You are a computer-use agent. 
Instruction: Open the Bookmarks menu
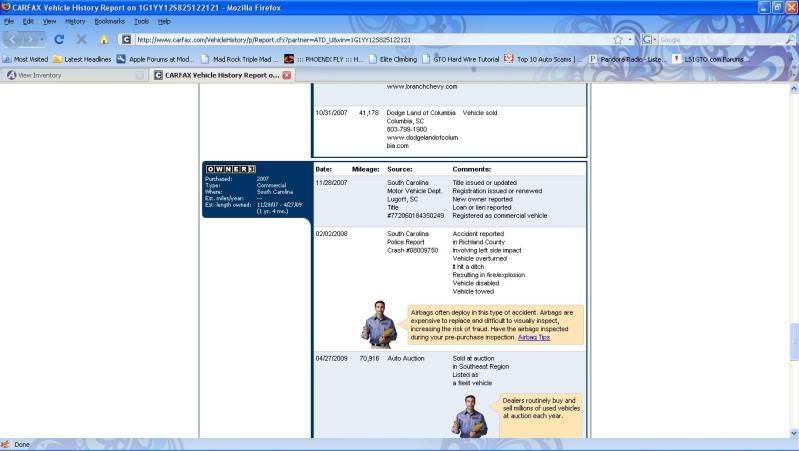click(110, 21)
